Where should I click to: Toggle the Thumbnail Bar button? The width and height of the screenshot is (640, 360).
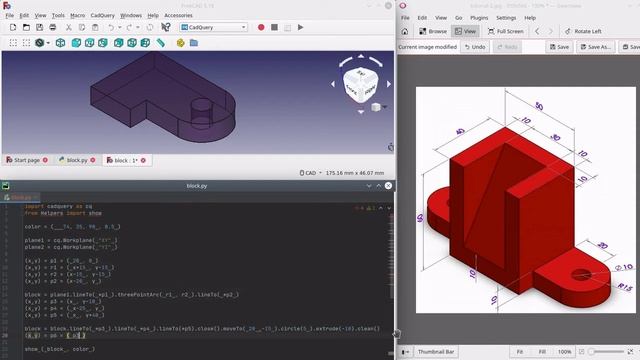pyautogui.click(x=436, y=352)
